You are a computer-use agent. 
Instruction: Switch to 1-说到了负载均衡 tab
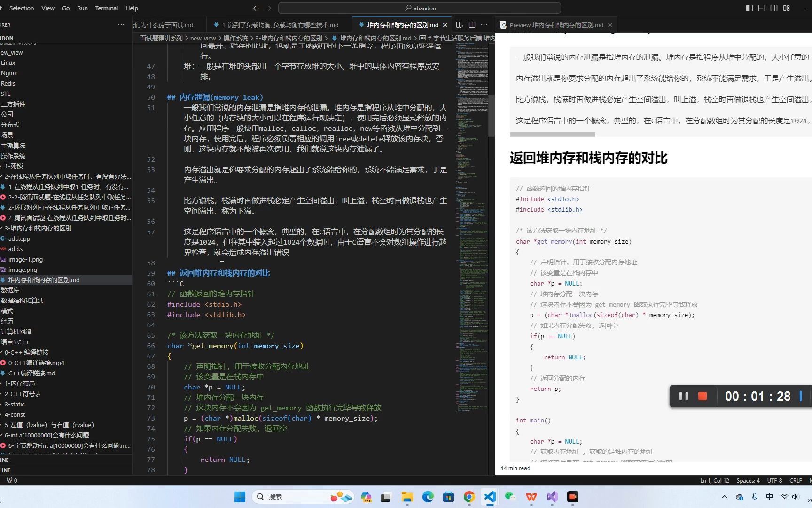280,25
